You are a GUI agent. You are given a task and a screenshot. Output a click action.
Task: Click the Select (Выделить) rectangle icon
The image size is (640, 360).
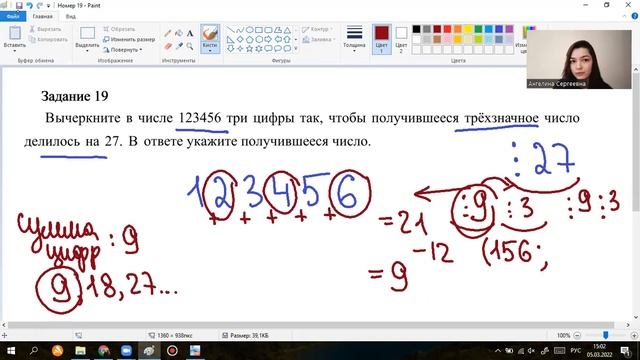(x=87, y=33)
